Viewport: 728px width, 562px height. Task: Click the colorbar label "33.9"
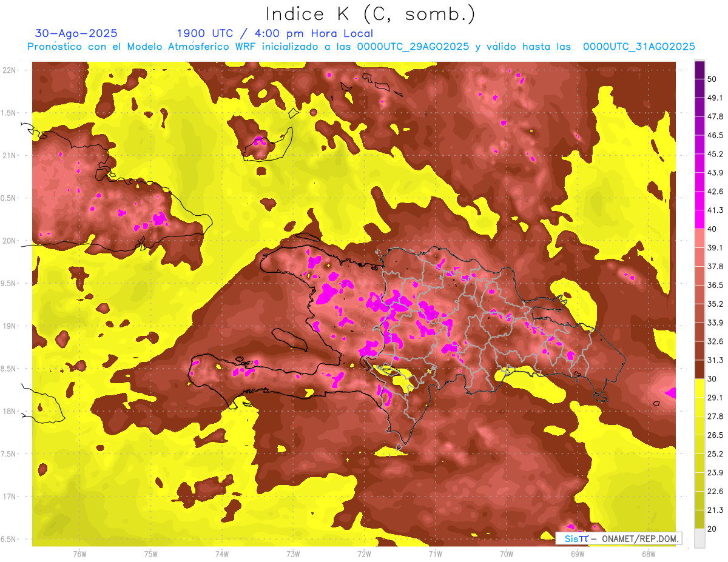coord(715,323)
